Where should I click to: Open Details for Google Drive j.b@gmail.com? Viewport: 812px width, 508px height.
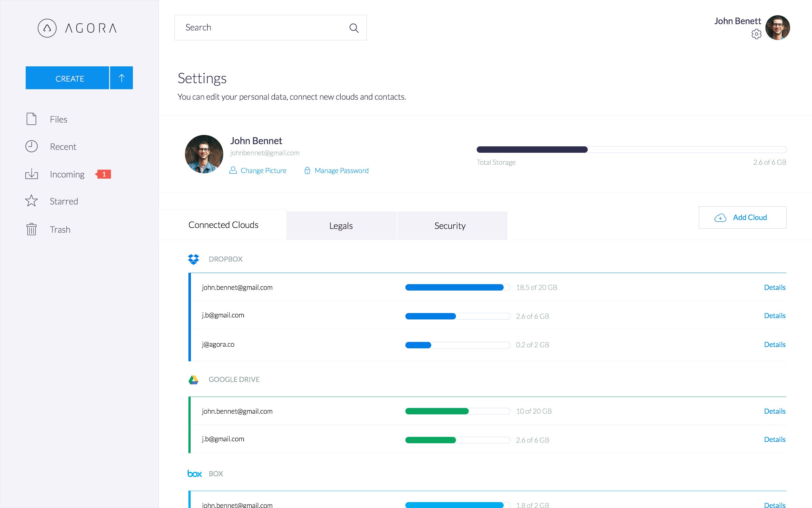(x=775, y=439)
